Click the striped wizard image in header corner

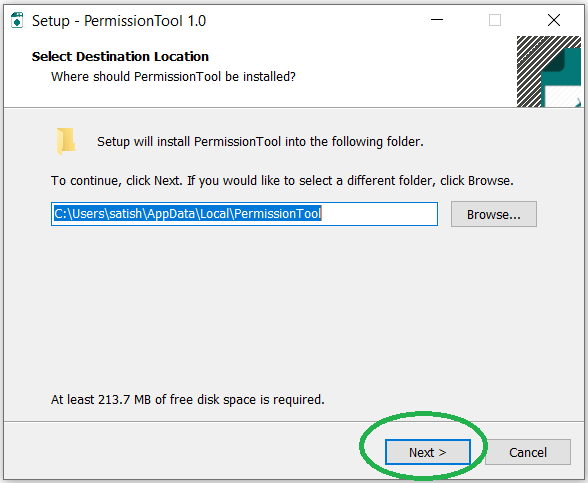[549, 71]
